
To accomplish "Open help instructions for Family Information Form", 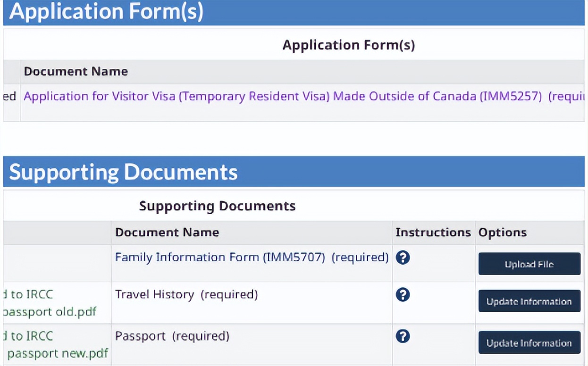I will click(x=403, y=258).
